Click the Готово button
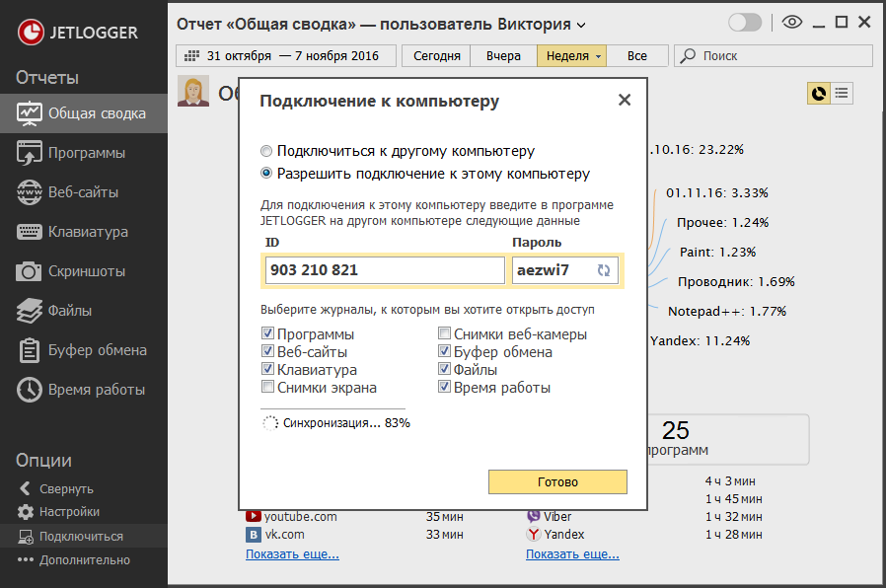Viewport: 886px width, 588px height. click(557, 481)
